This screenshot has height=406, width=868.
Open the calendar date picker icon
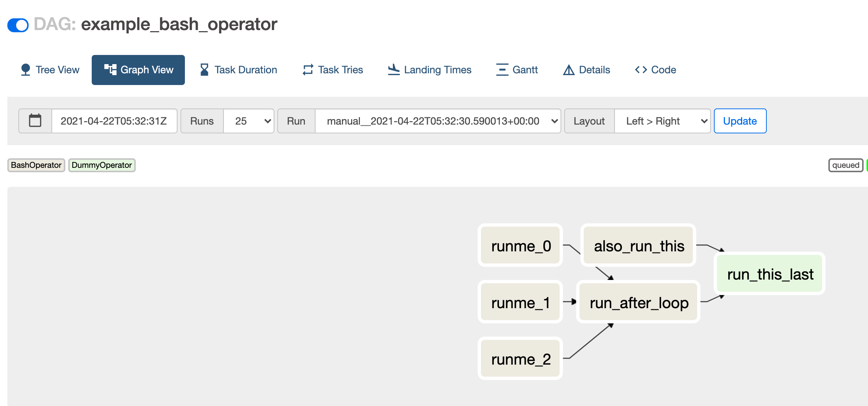35,121
